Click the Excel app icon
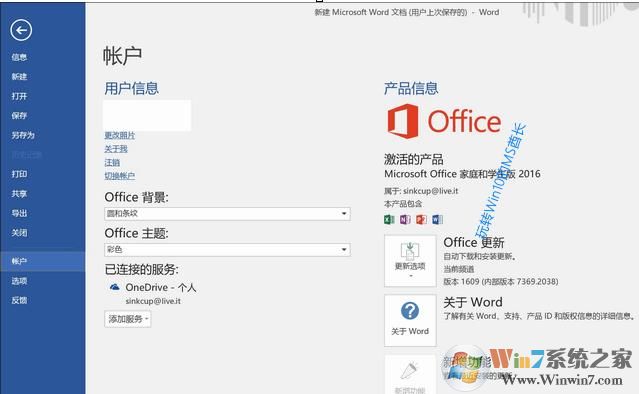Screen dimensions: 639x394 (x=389, y=220)
